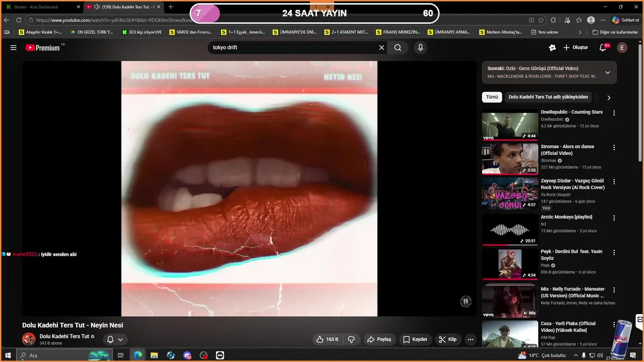Open options for Vazgeç Gönül Rock Versiyon

(614, 182)
